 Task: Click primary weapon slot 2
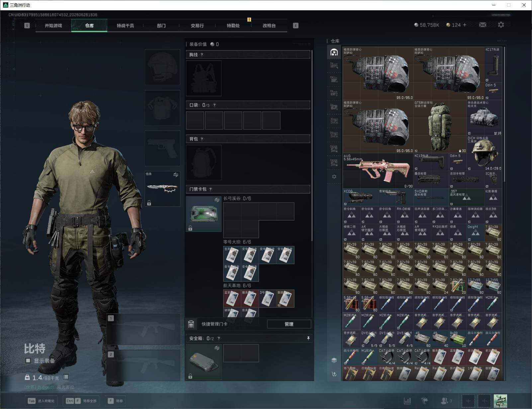click(143, 366)
